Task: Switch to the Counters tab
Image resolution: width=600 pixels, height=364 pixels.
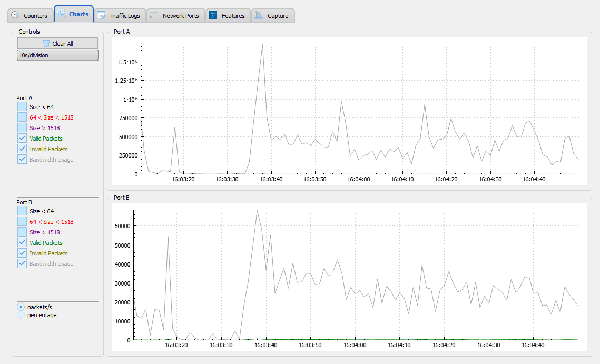Action: pyautogui.click(x=29, y=15)
